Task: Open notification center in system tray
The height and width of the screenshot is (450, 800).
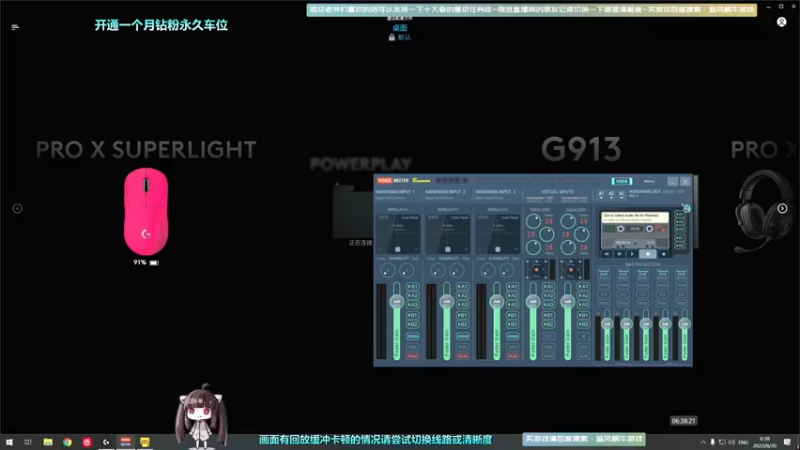Action: point(787,442)
